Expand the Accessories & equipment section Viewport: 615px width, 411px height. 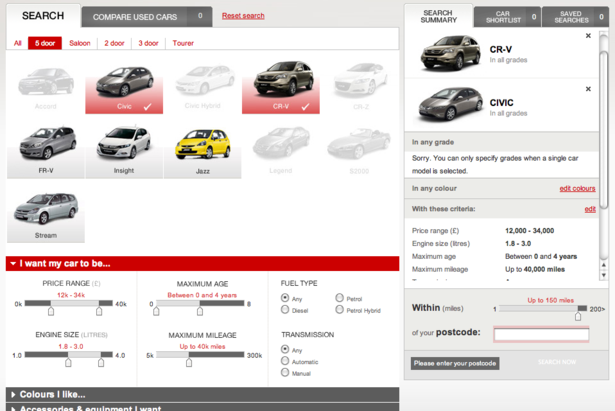pos(202,407)
